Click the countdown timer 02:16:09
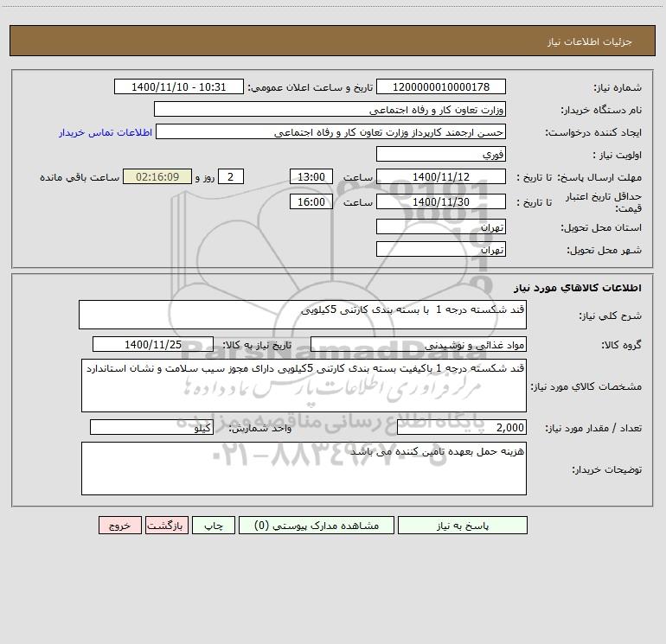666x644 pixels. 157,176
